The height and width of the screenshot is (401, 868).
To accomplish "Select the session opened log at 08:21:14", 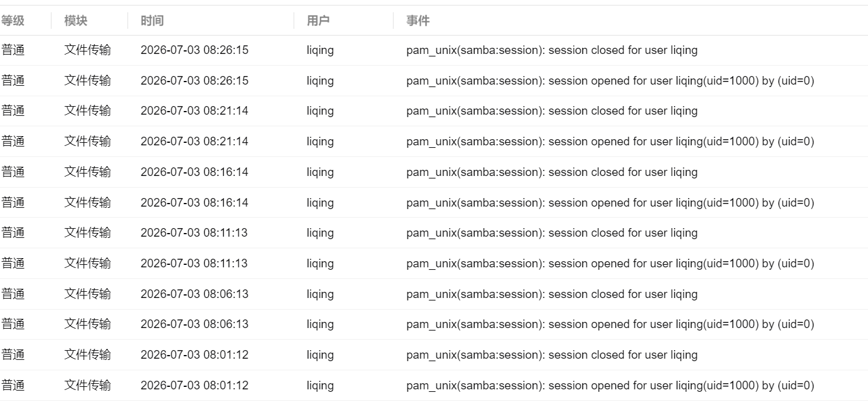I will coord(434,142).
